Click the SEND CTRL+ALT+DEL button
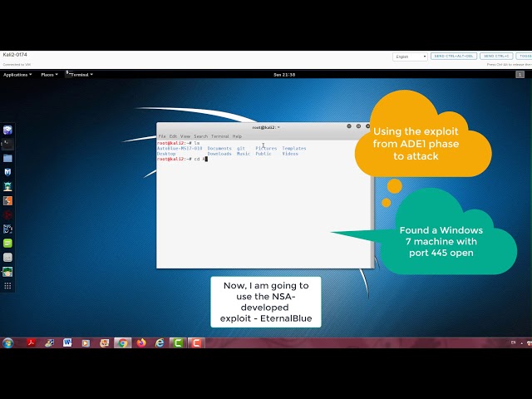This screenshot has height=399, width=532. [453, 57]
